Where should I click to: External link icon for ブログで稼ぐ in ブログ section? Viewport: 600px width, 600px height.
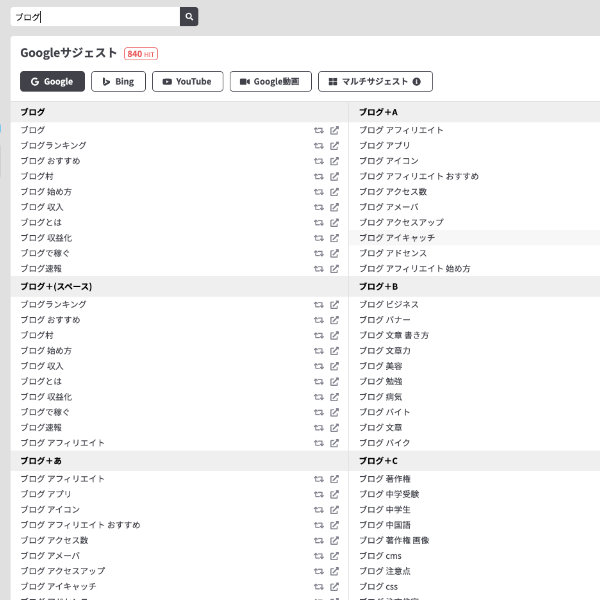tap(334, 253)
